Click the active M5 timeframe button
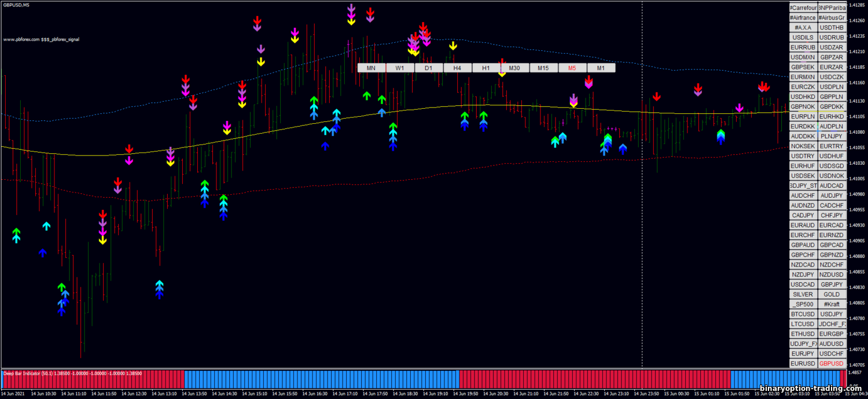The height and width of the screenshot is (399, 868). click(x=572, y=68)
